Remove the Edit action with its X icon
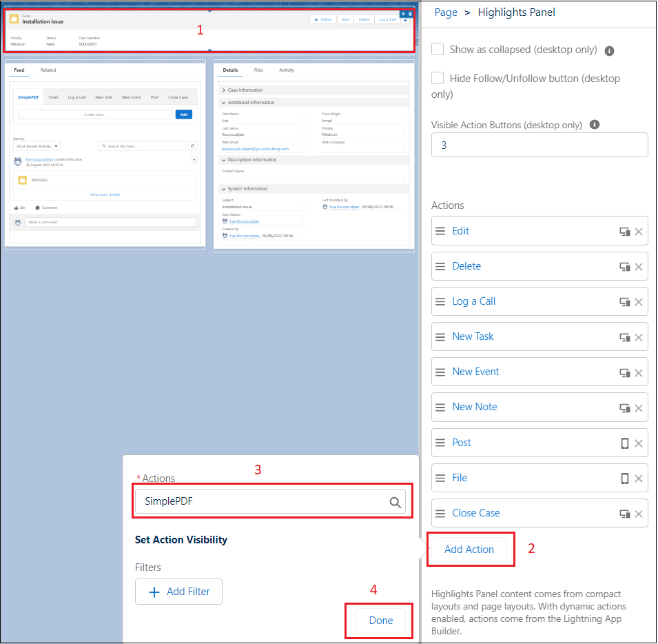This screenshot has width=658, height=644. 639,232
